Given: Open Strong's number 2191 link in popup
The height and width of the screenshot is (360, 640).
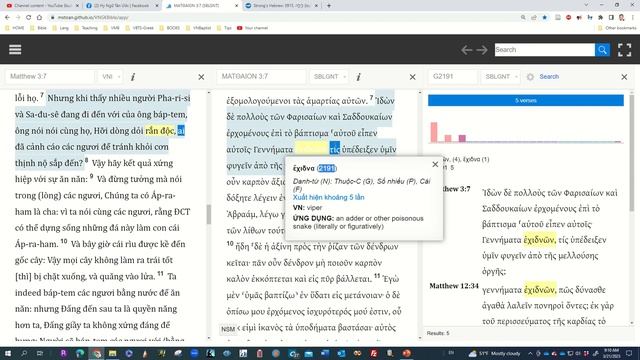Looking at the screenshot, I should 327,168.
